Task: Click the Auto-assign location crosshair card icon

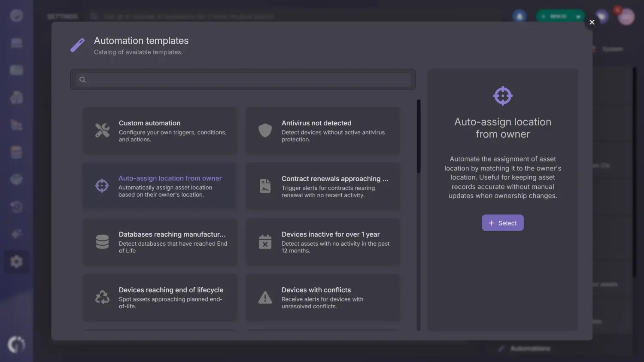Action: click(x=102, y=186)
